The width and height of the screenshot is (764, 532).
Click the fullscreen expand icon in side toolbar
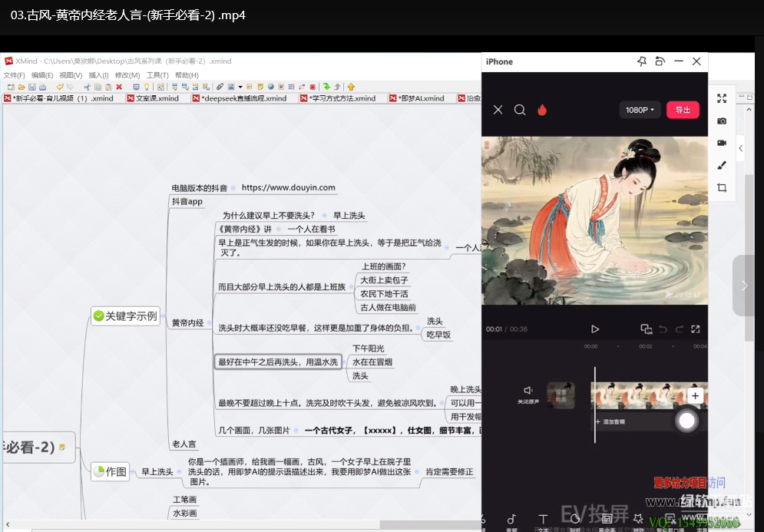[x=722, y=98]
